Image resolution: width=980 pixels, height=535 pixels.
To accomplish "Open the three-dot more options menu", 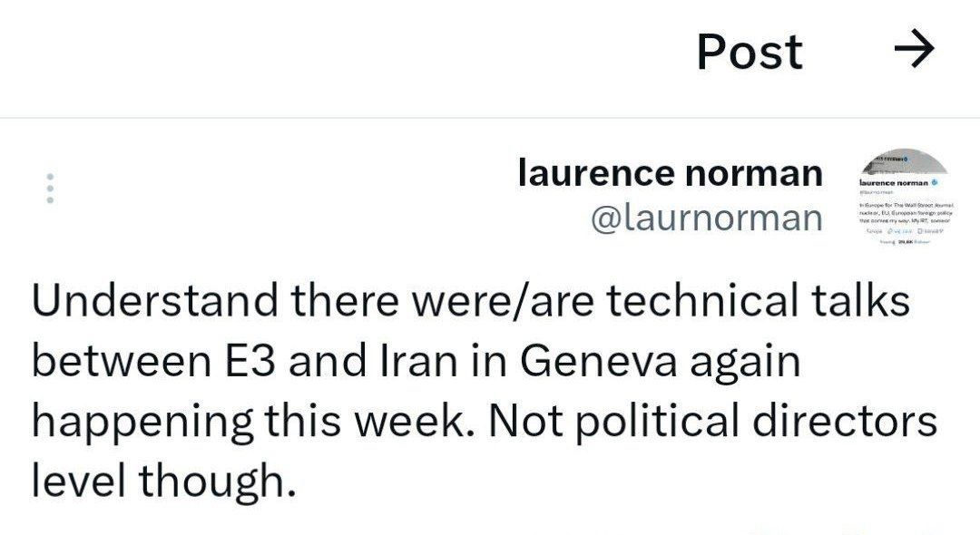I will tap(50, 188).
